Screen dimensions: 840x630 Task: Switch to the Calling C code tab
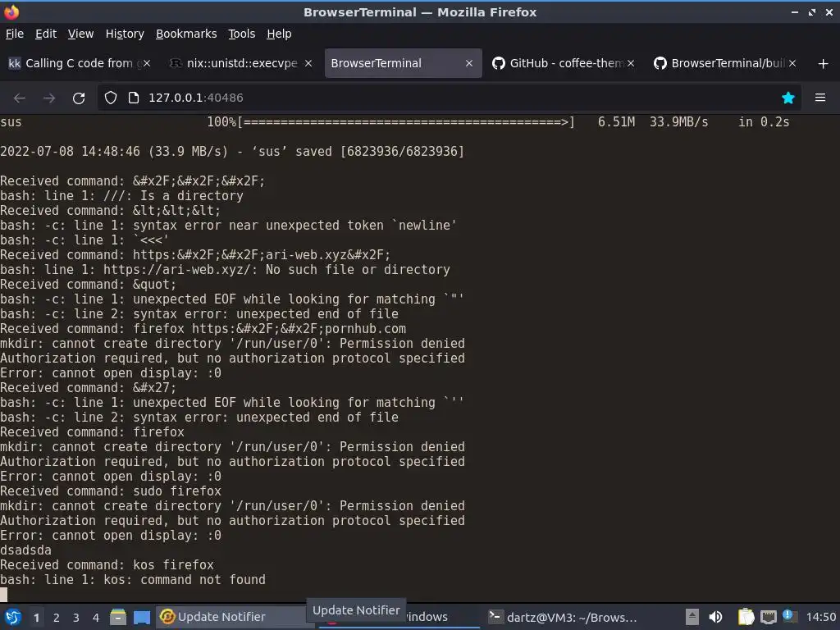pos(80,63)
